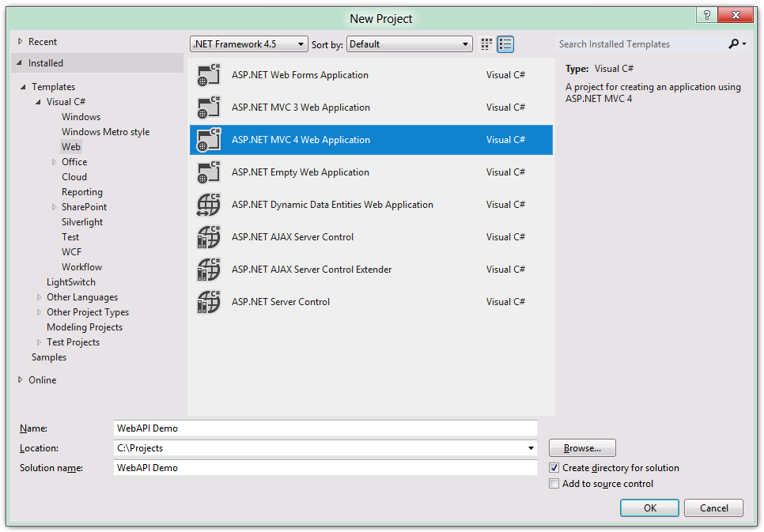The image size is (764, 532).
Task: Select the Test category under Visual C#
Action: coord(70,237)
